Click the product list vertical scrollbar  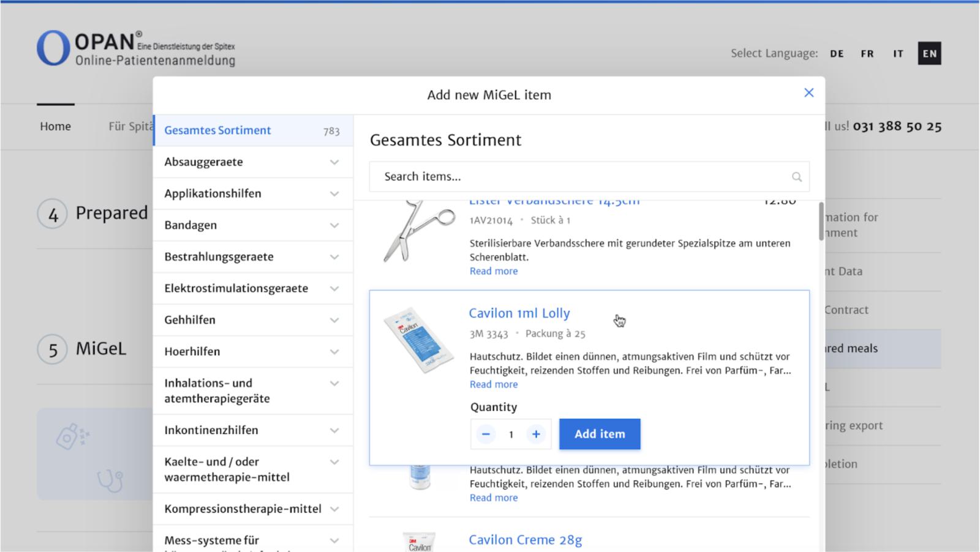tap(821, 222)
